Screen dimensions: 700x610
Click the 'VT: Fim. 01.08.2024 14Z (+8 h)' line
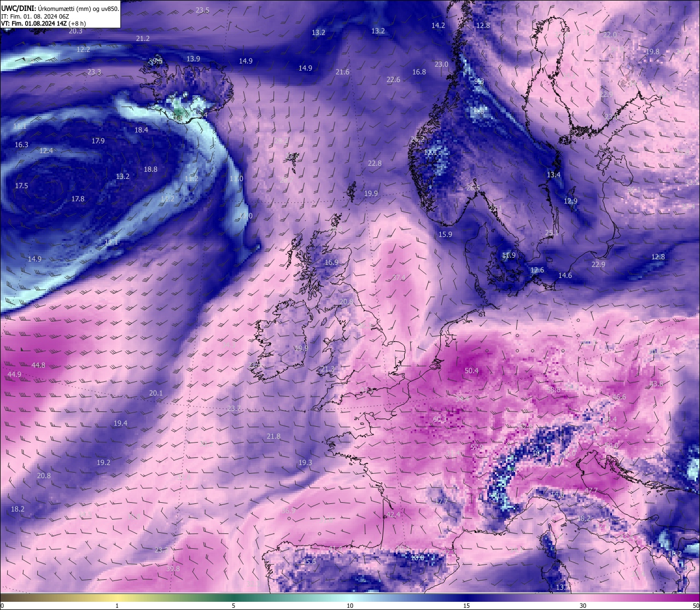coord(43,24)
